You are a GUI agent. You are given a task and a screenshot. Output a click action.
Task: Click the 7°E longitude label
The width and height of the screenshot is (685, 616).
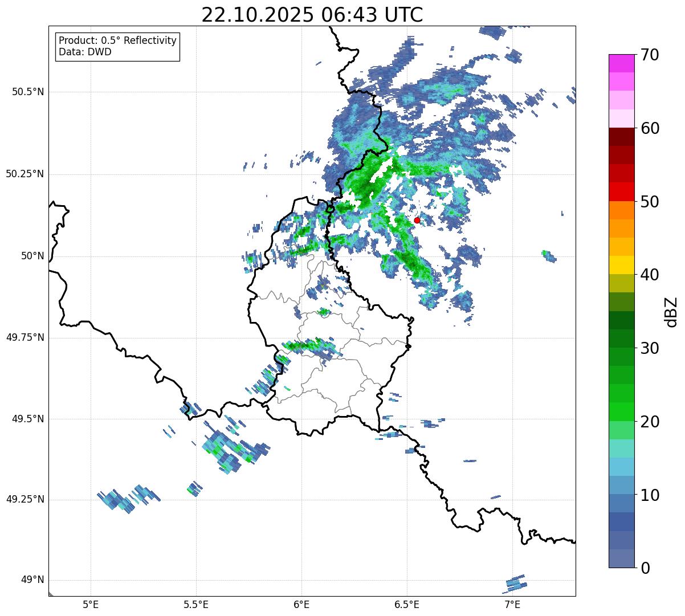512,604
